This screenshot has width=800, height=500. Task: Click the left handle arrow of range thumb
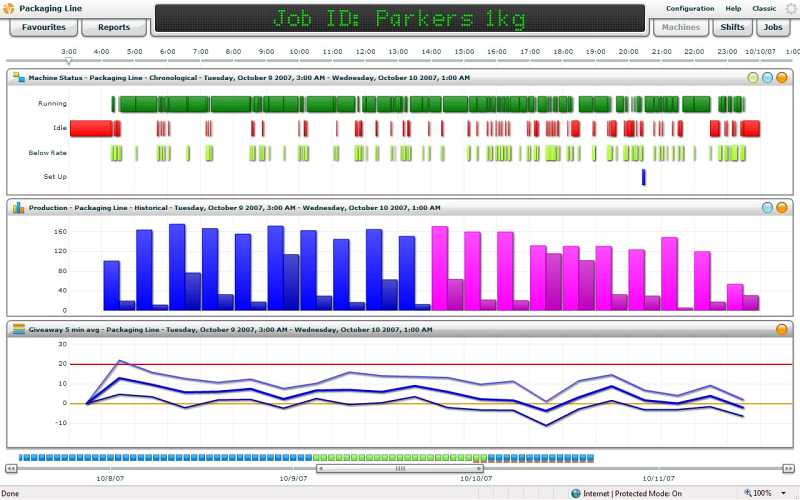pos(320,468)
